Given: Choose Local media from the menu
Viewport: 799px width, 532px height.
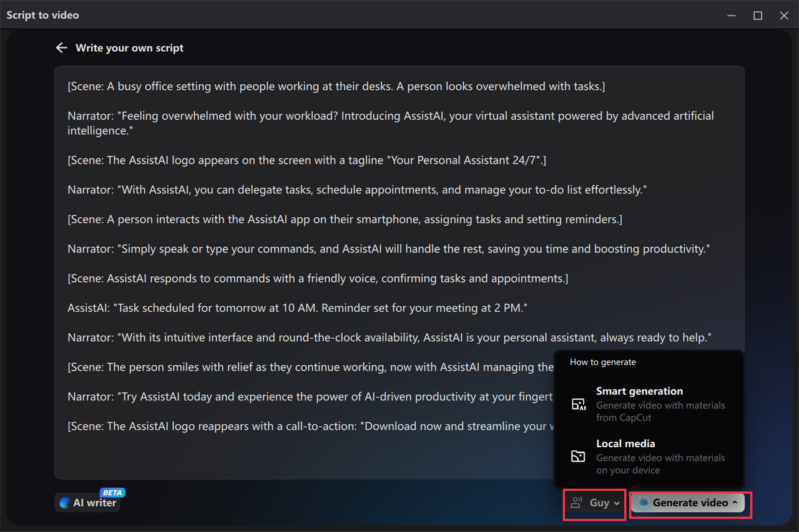Looking at the screenshot, I should point(649,457).
